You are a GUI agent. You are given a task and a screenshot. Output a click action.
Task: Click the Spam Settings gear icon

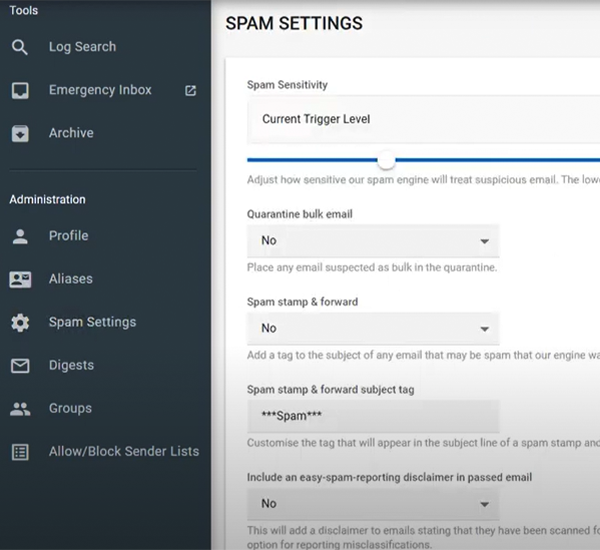20,323
